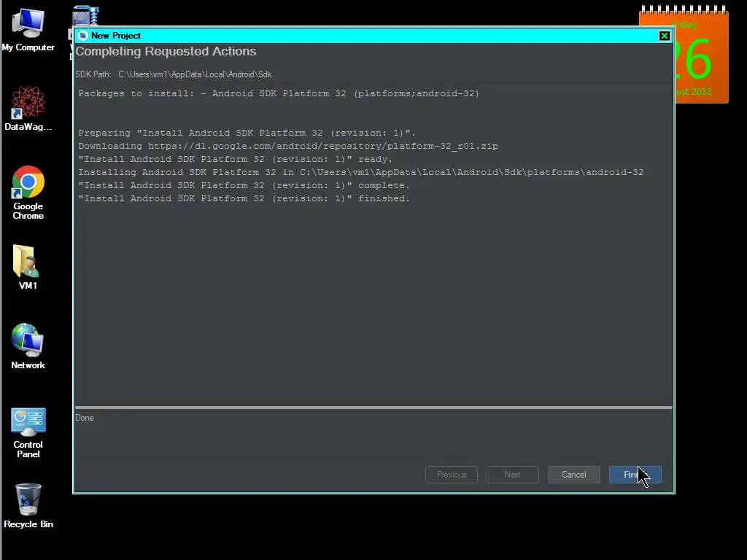Click the 'New Project' window title
The height and width of the screenshot is (560, 747).
click(116, 36)
